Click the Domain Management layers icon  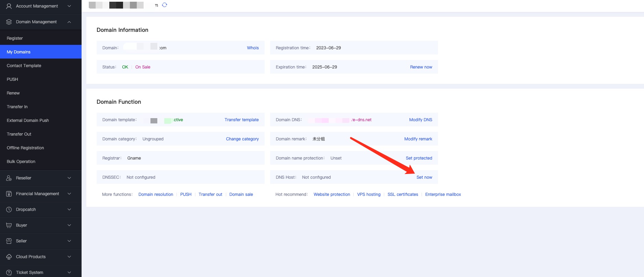tap(9, 22)
